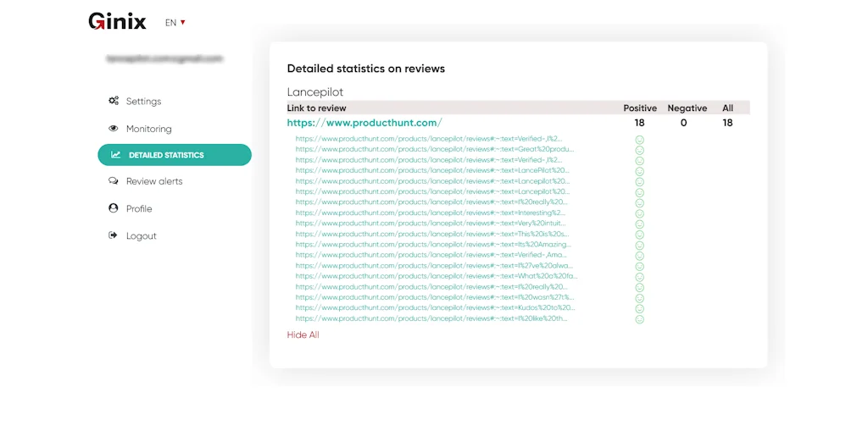Open the review link ending What%20a%20fa

click(x=437, y=276)
